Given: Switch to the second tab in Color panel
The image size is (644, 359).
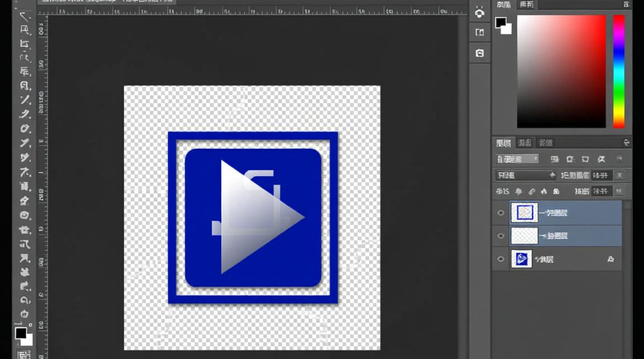Looking at the screenshot, I should (527, 4).
